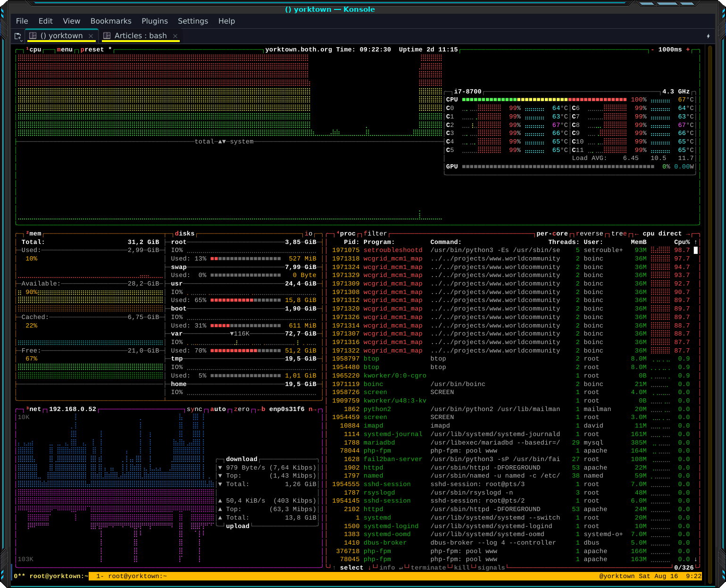This screenshot has width=726, height=588.
Task: Switch to the Articles : bash tab
Action: 141,36
